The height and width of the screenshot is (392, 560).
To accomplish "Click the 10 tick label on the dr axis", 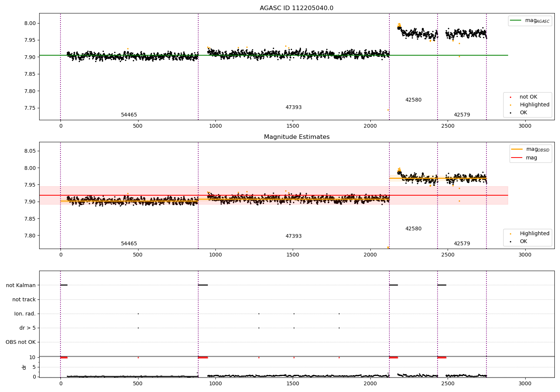I will pyautogui.click(x=32, y=358).
